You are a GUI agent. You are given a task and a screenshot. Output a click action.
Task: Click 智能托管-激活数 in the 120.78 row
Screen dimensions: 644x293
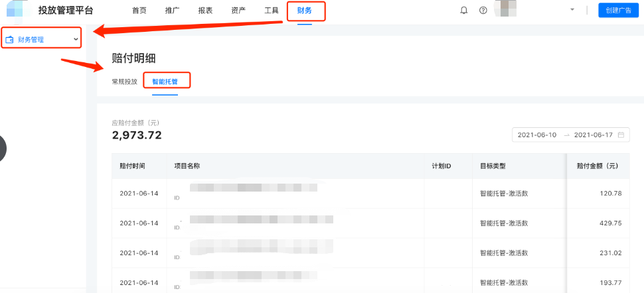tap(504, 194)
